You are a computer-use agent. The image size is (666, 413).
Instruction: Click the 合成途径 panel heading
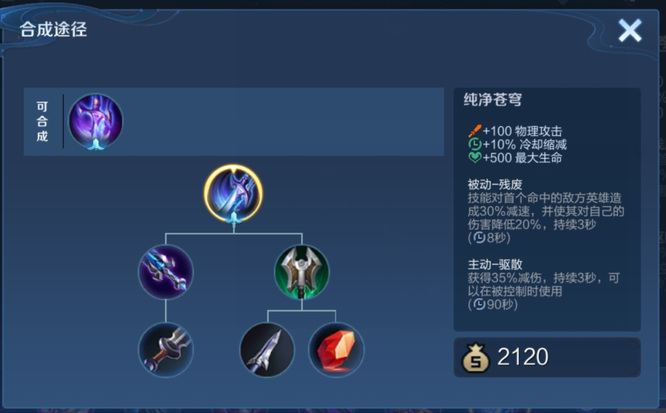coord(53,30)
